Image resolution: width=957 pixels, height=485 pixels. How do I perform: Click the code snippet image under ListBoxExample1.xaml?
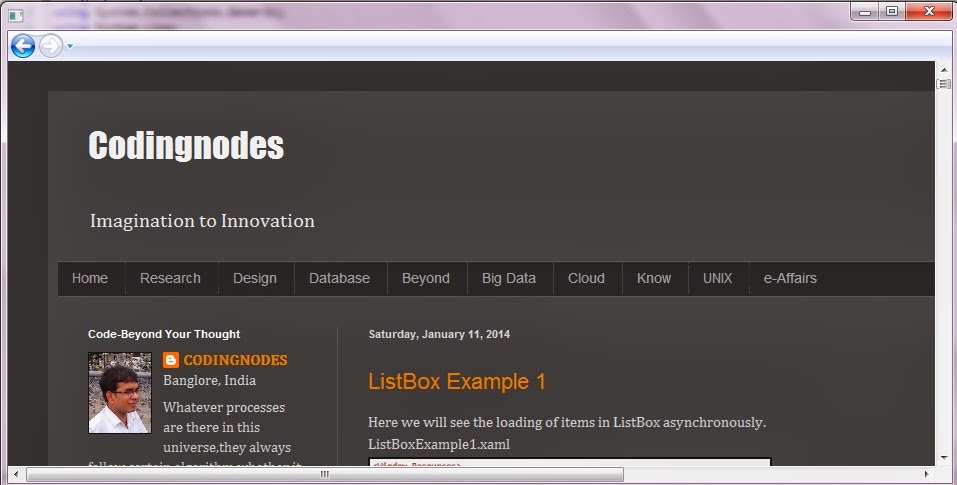(569, 462)
